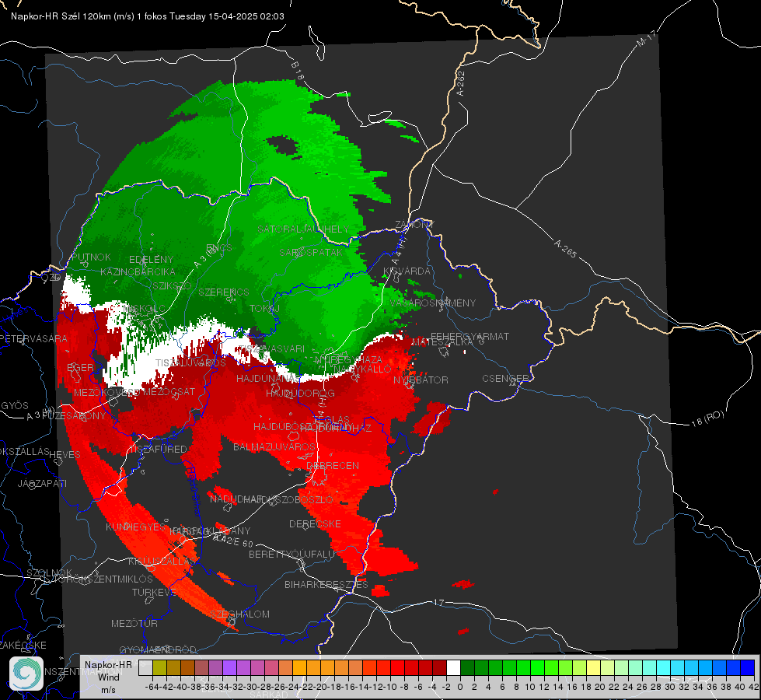761x700 pixels.
Task: Click the 'BALMAZUJVAROS' label
Action: pyautogui.click(x=274, y=447)
